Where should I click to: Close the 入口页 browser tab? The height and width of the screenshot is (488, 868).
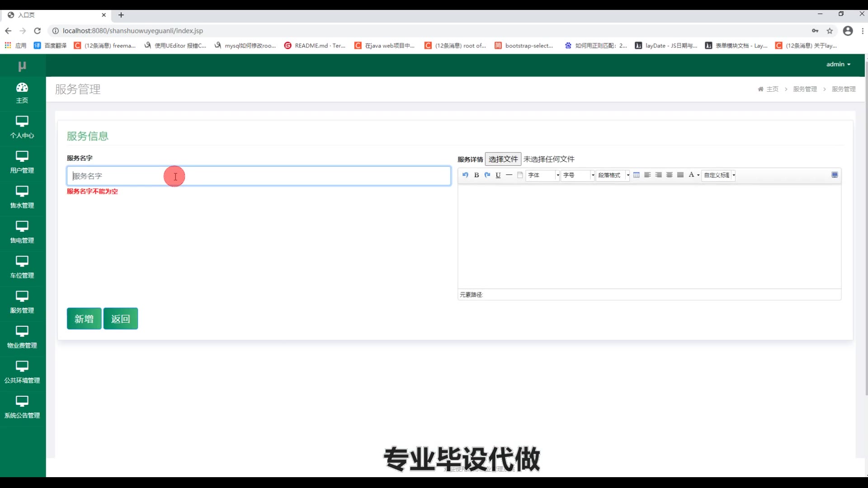[104, 15]
